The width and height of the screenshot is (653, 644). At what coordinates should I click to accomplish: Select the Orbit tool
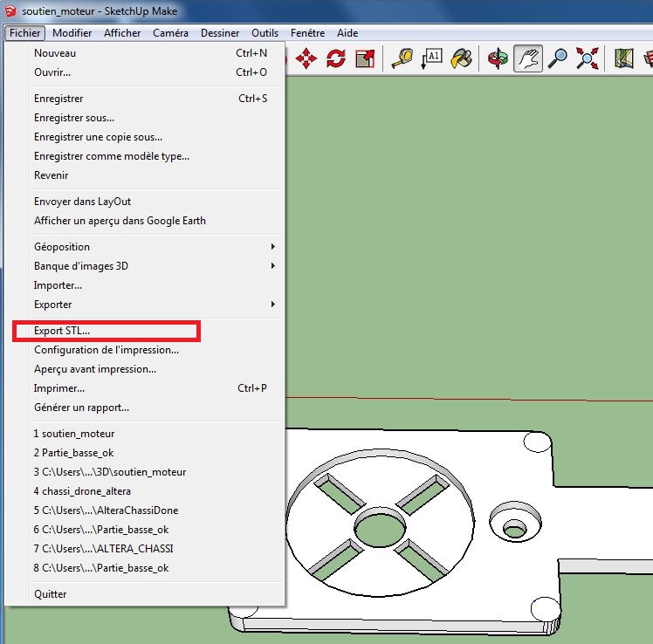coord(498,59)
